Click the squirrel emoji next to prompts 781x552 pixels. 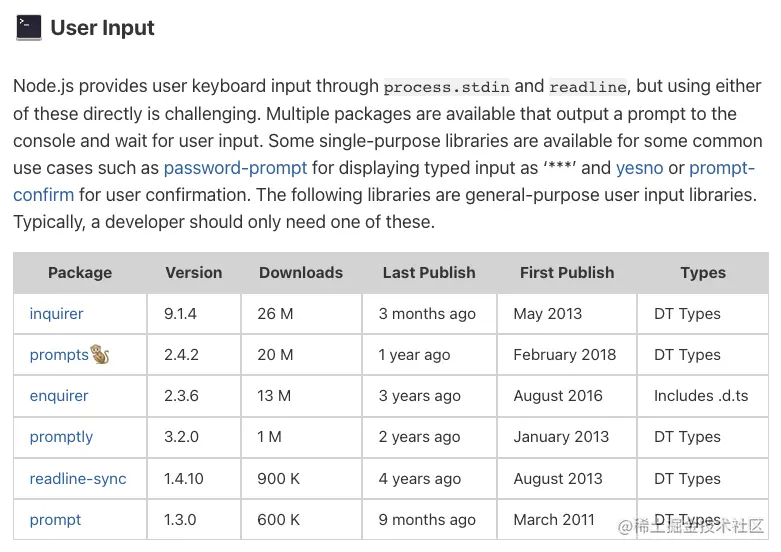click(100, 354)
